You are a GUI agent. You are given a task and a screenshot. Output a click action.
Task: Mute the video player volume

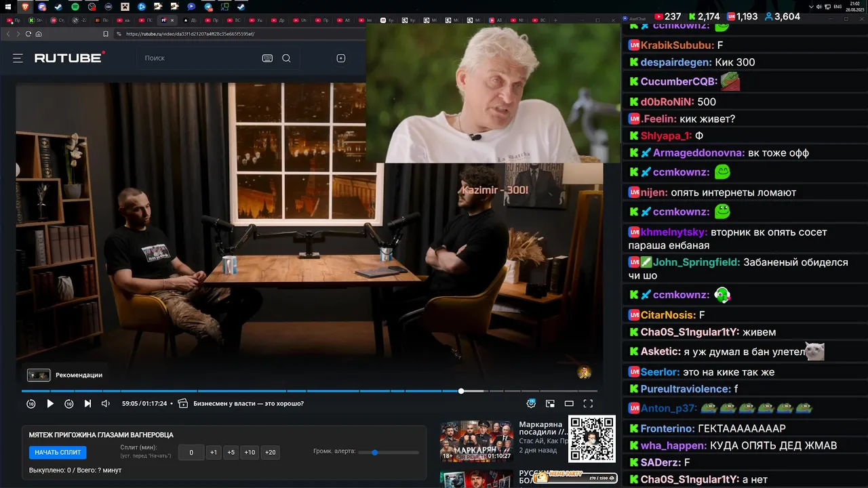coord(106,403)
